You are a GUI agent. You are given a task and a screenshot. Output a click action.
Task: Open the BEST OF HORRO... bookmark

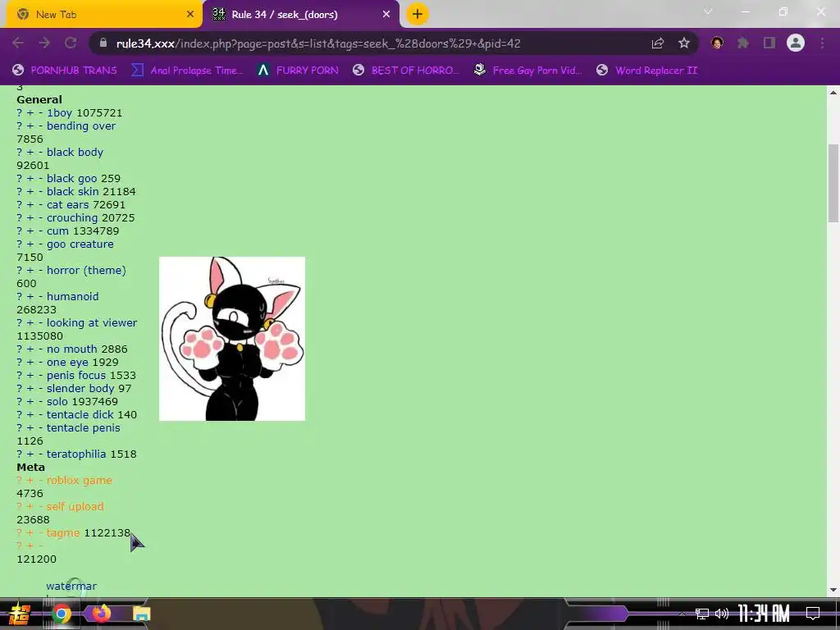pyautogui.click(x=405, y=71)
